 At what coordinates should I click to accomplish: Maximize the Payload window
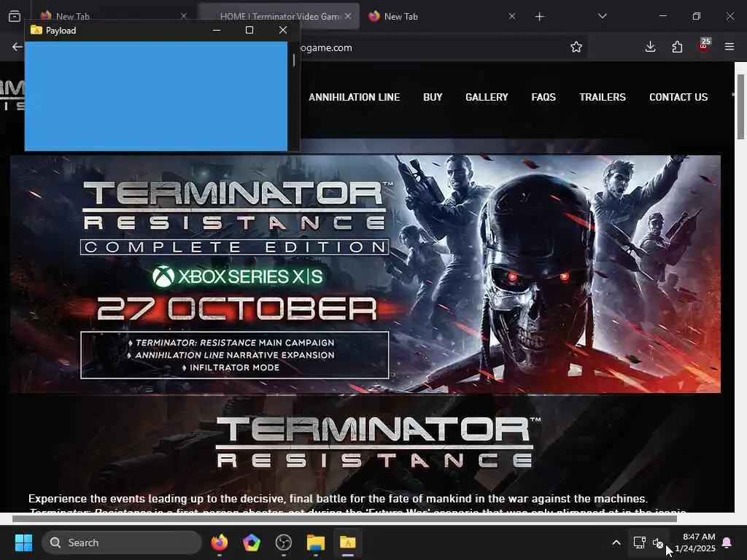(x=249, y=30)
